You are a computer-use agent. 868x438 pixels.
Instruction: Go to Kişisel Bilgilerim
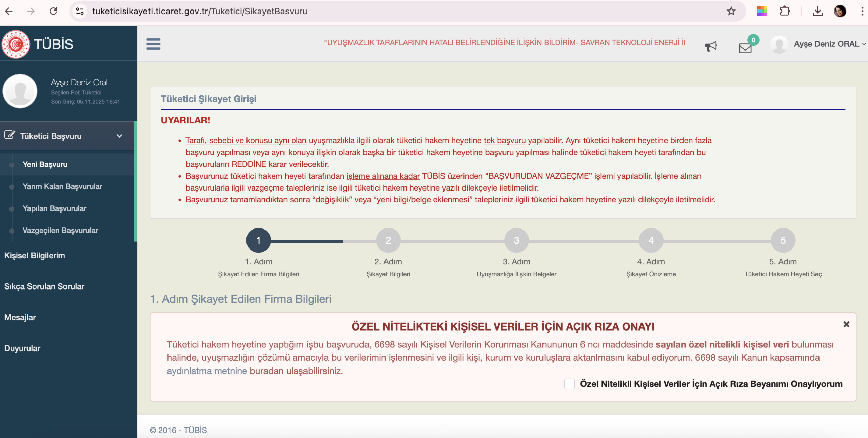pos(35,256)
